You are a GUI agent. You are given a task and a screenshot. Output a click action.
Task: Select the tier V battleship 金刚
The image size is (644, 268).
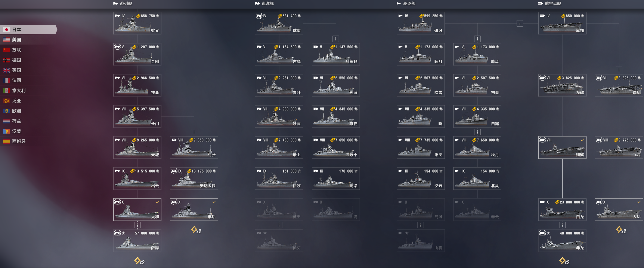(x=137, y=54)
